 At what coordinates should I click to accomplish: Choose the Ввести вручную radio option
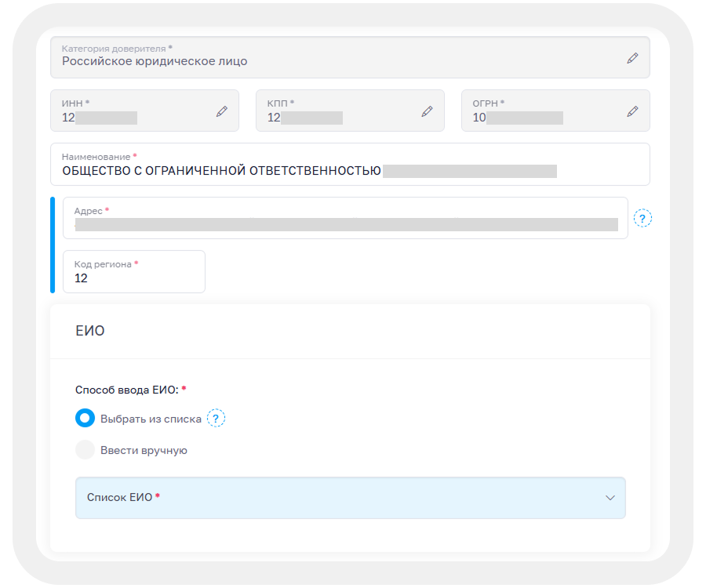point(85,450)
